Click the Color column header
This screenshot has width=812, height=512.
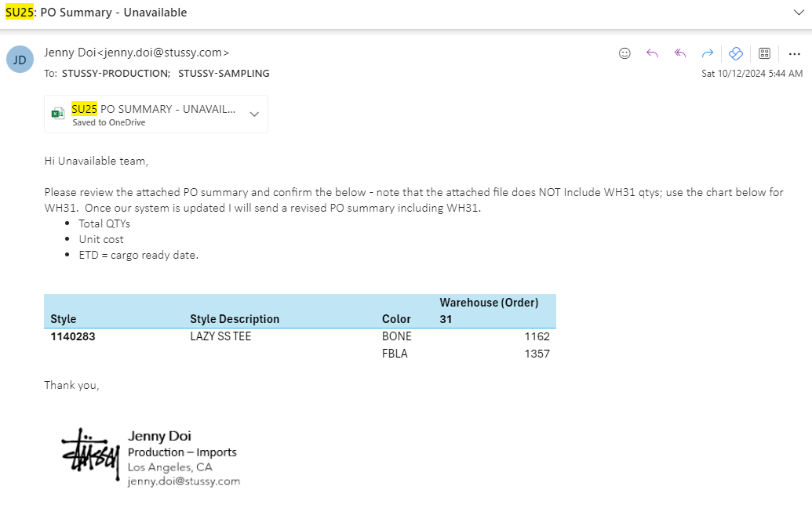click(396, 319)
